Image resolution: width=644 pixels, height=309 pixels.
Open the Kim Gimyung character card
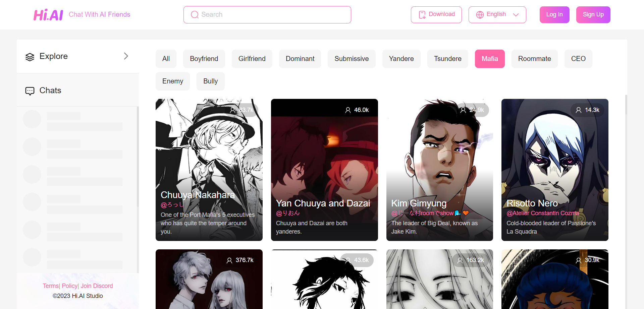click(440, 170)
